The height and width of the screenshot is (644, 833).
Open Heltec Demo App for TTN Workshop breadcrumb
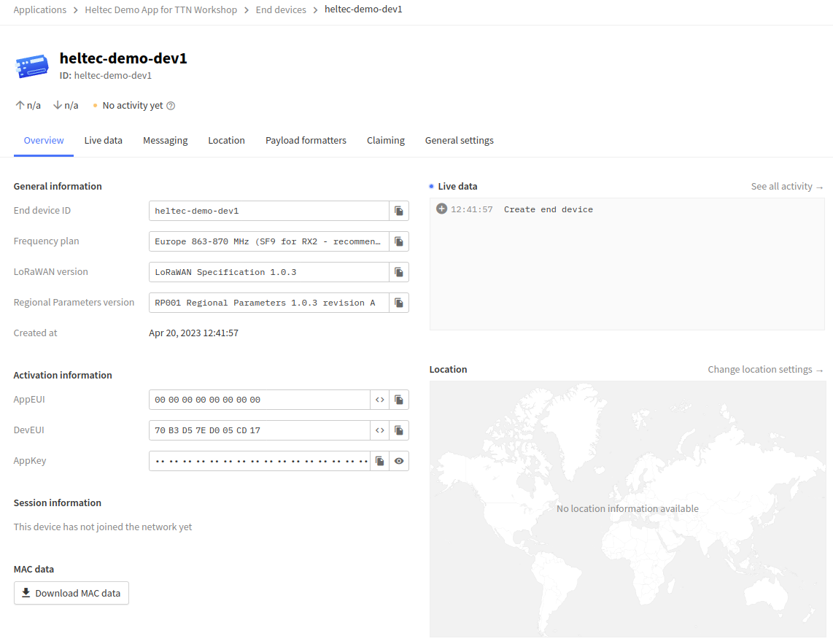pyautogui.click(x=161, y=9)
